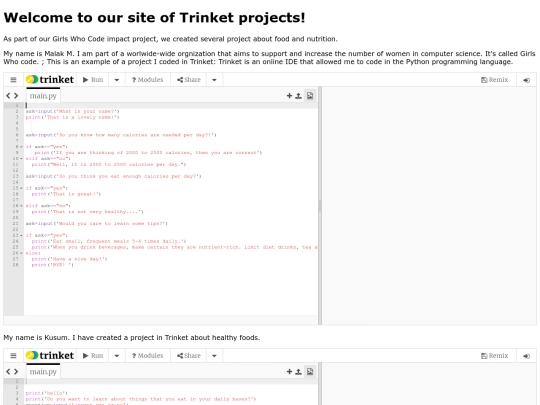Click 'Welcome to our site of Trinket projects!' heading

coord(154,18)
